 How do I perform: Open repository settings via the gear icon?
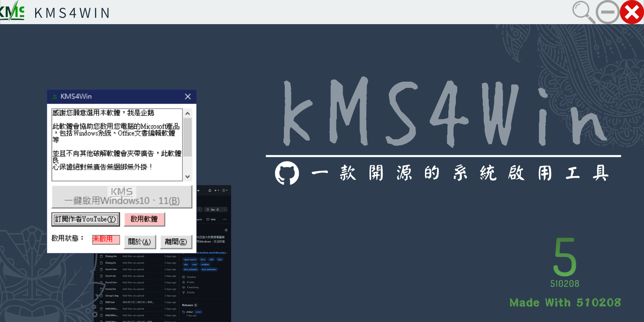click(x=226, y=230)
